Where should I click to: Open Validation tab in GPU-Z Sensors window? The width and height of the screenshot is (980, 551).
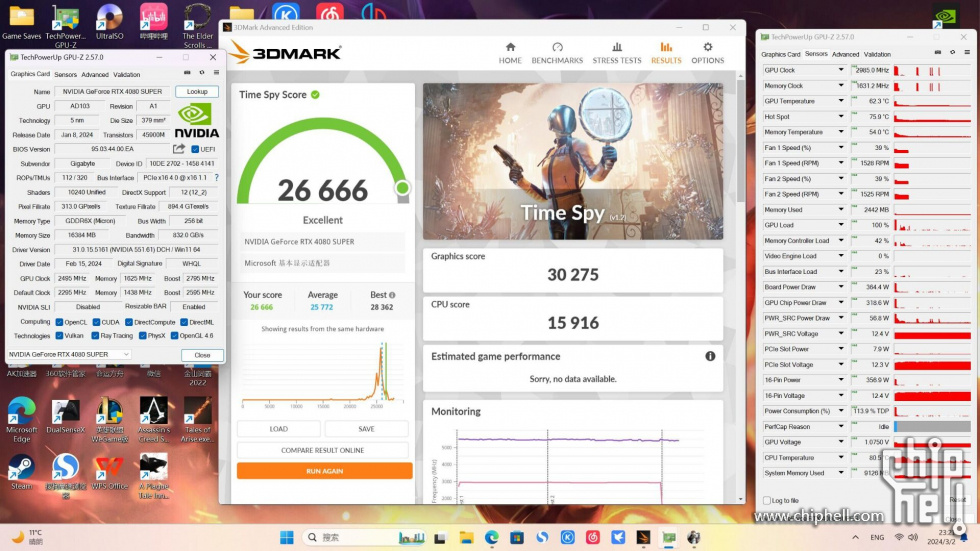[878, 54]
